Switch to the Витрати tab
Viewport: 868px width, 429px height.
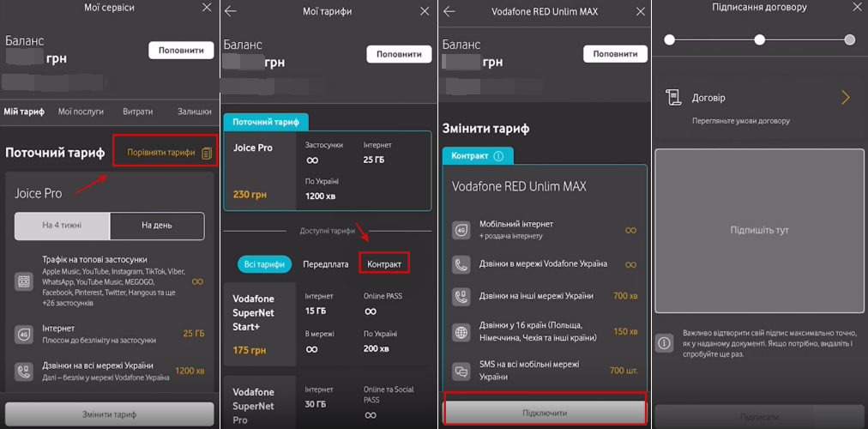(x=138, y=112)
